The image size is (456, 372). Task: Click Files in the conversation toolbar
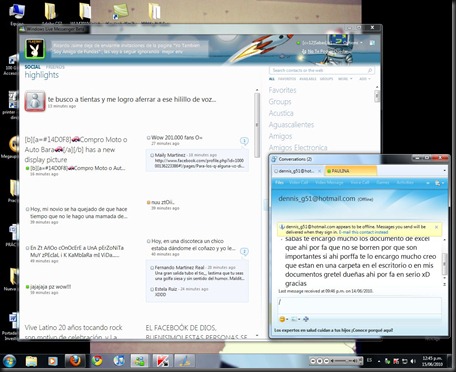point(279,183)
